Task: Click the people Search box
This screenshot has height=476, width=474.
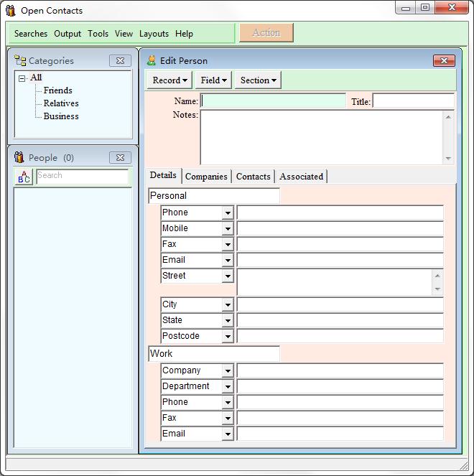Action: tap(82, 176)
